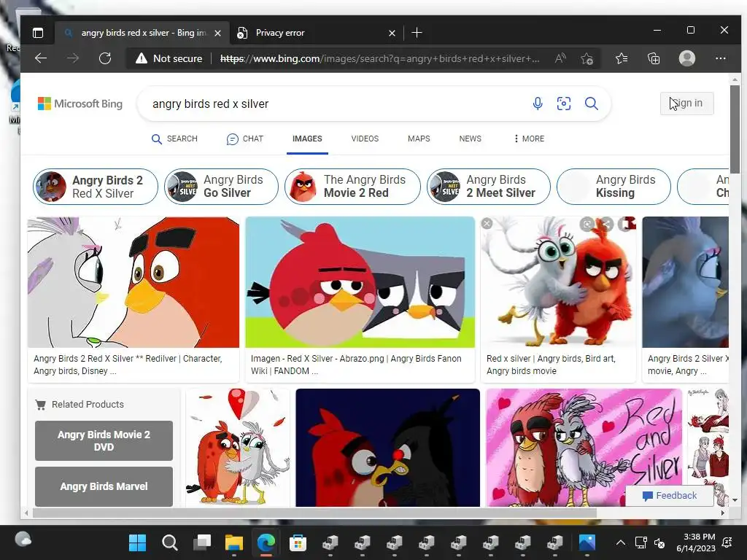Dismiss hovered image with X icon
The image size is (747, 560).
[487, 223]
